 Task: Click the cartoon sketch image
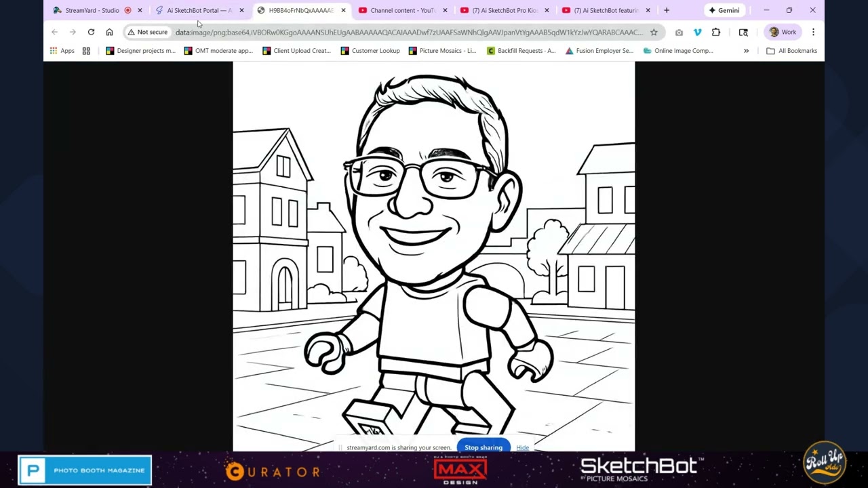[x=434, y=256]
